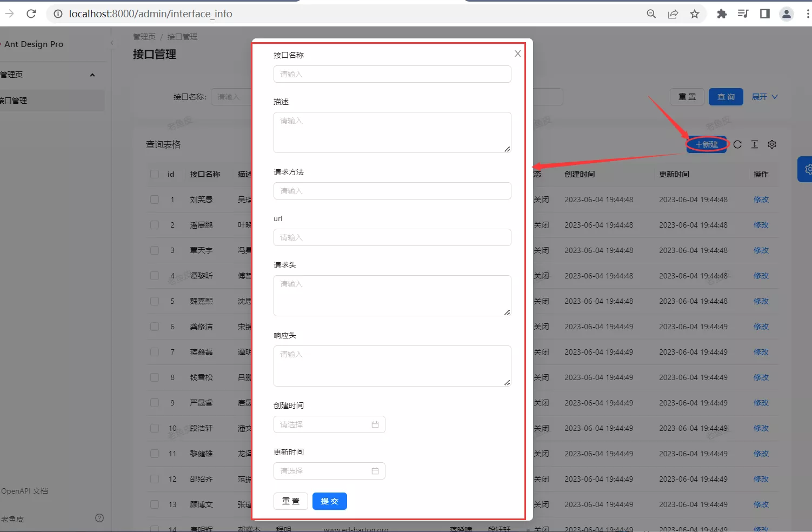Click the browser address bar URL
Image resolution: width=812 pixels, height=532 pixels.
pyautogui.click(x=150, y=14)
